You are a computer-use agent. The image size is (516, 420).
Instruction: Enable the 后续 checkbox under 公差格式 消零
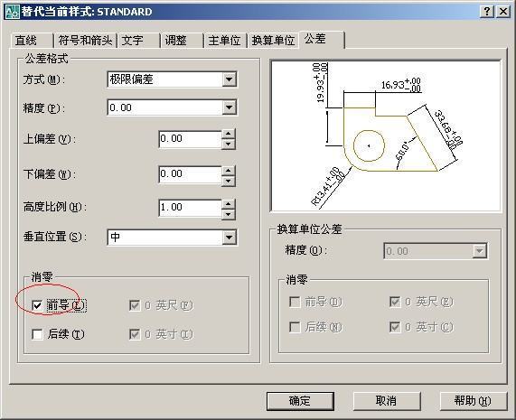(37, 334)
